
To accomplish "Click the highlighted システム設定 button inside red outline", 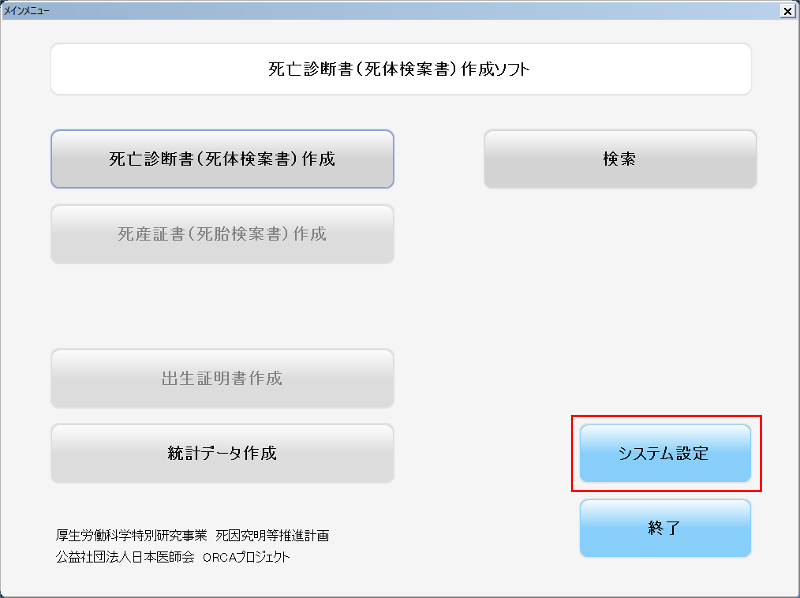I will tap(665, 453).
